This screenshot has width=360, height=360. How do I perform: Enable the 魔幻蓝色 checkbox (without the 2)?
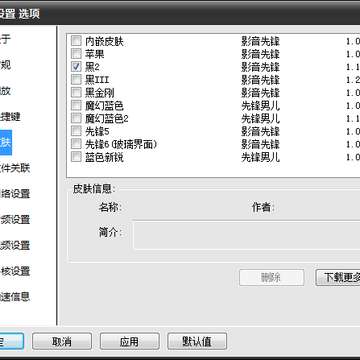76,105
